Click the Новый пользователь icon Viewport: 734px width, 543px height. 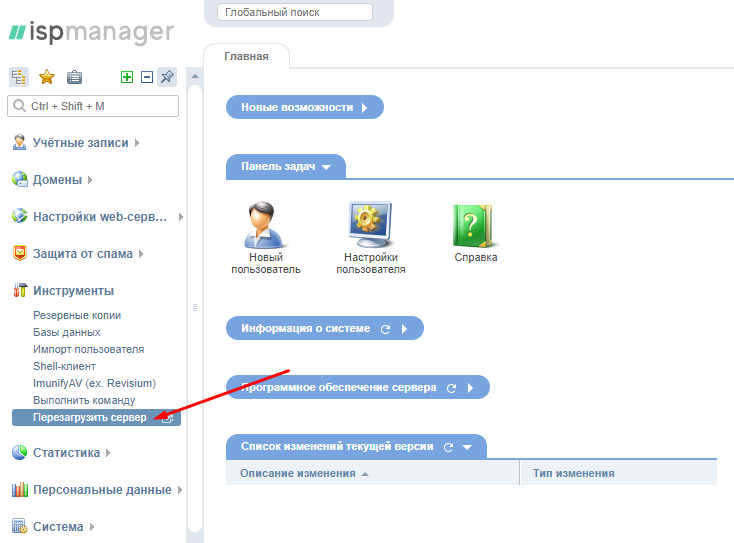pyautogui.click(x=265, y=226)
